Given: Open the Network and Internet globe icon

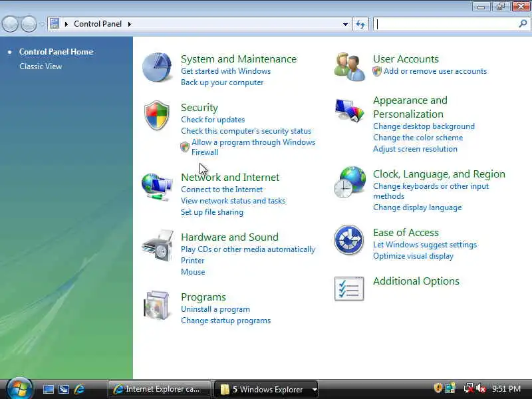Looking at the screenshot, I should (157, 187).
